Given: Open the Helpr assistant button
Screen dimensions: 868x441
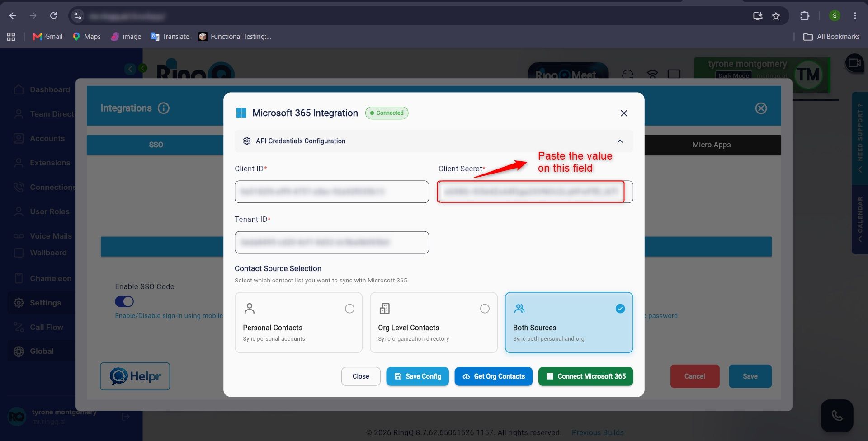Looking at the screenshot, I should tap(135, 376).
